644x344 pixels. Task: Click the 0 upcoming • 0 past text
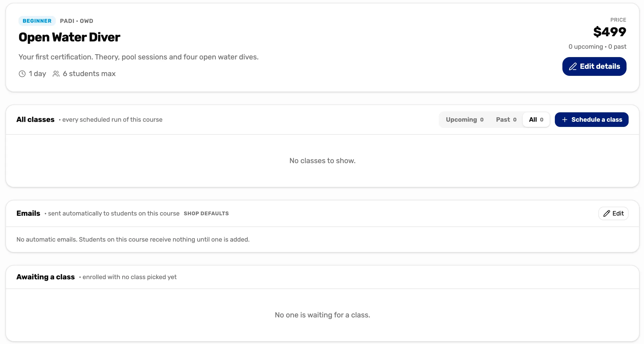(597, 47)
